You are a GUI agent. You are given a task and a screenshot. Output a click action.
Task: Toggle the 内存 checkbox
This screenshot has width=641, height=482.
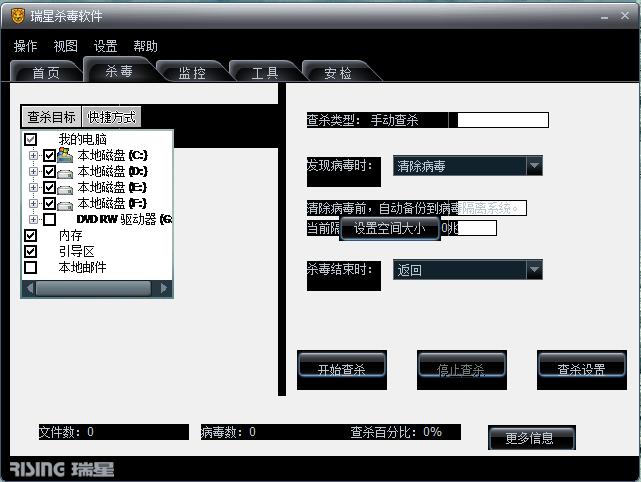[30, 235]
